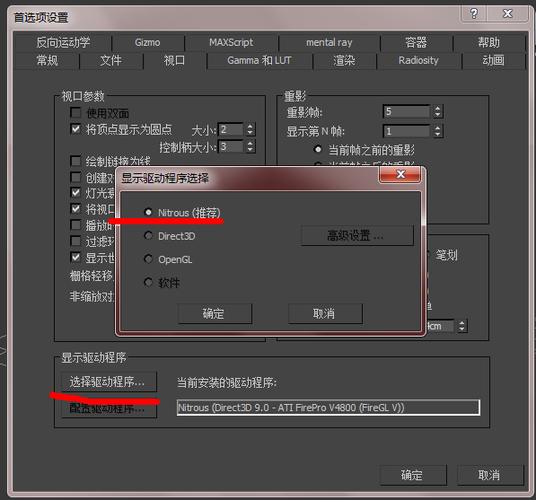
Task: Cancel preferences with bottom 取消 button
Action: click(490, 475)
